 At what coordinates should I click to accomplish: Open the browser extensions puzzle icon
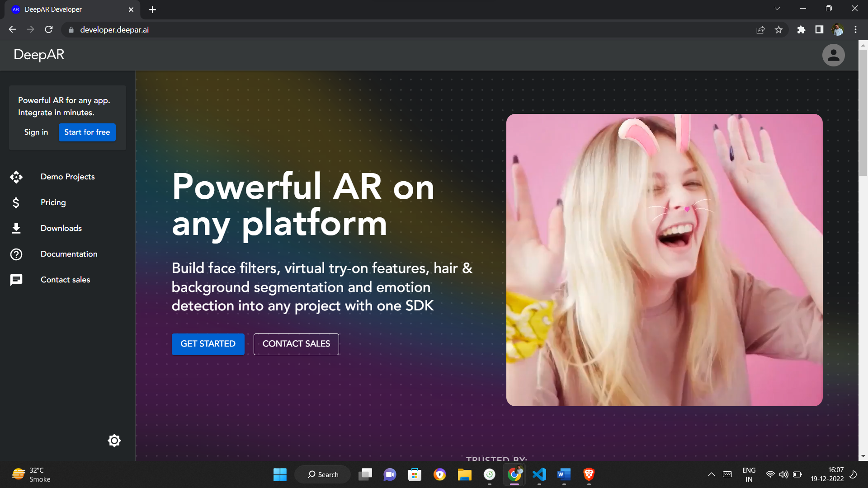pos(801,30)
